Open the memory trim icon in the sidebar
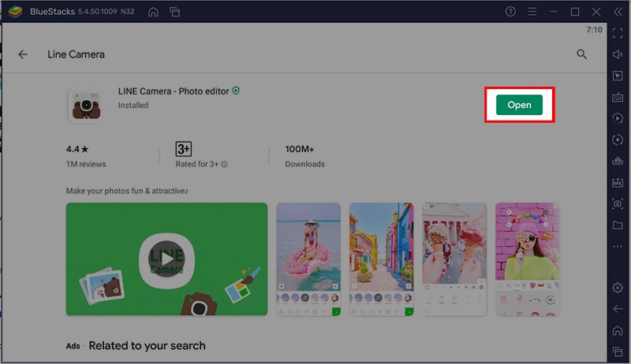The image size is (631, 364). (618, 161)
